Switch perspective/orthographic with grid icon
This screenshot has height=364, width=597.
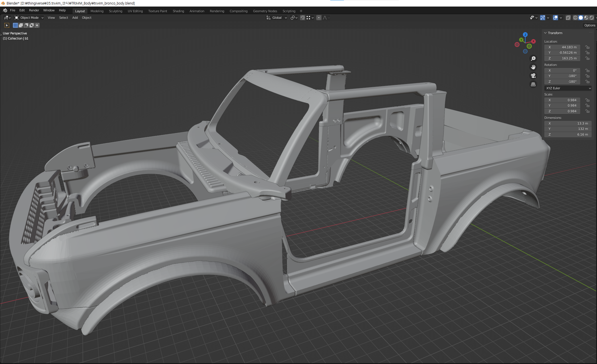click(x=533, y=84)
